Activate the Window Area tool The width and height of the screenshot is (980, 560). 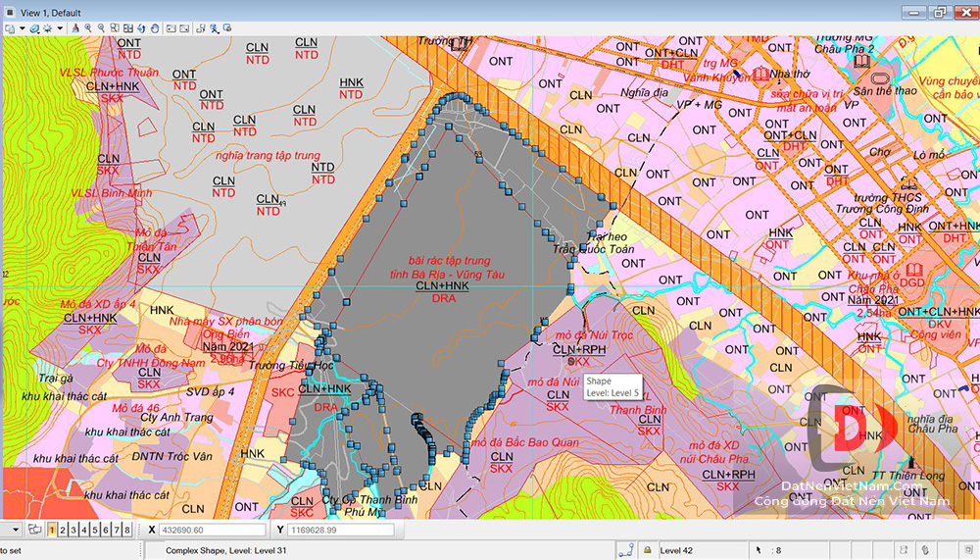tap(114, 28)
